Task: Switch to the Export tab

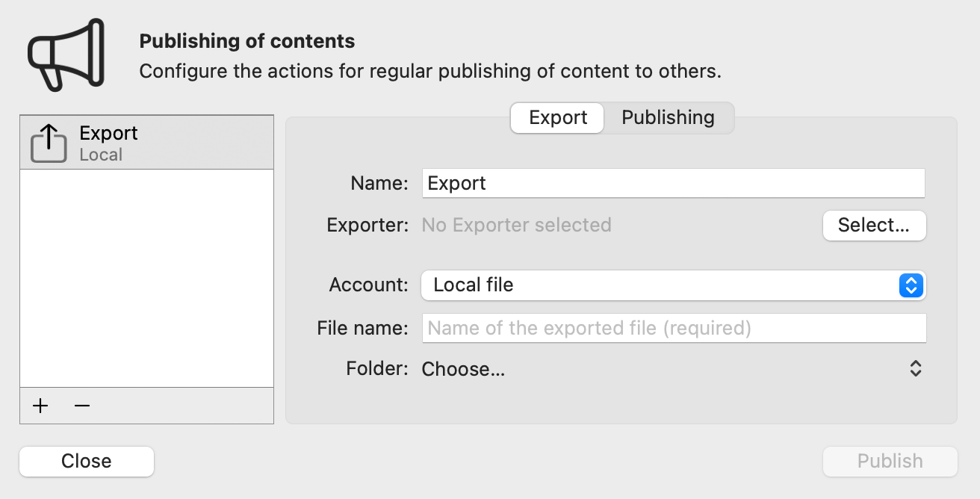Action: tap(557, 118)
